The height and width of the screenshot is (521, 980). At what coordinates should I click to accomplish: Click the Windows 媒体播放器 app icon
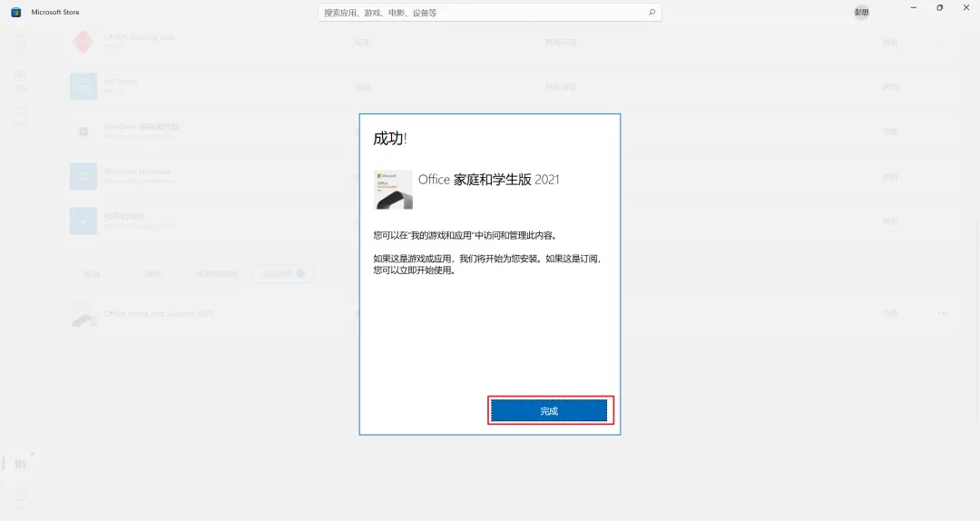tap(83, 132)
